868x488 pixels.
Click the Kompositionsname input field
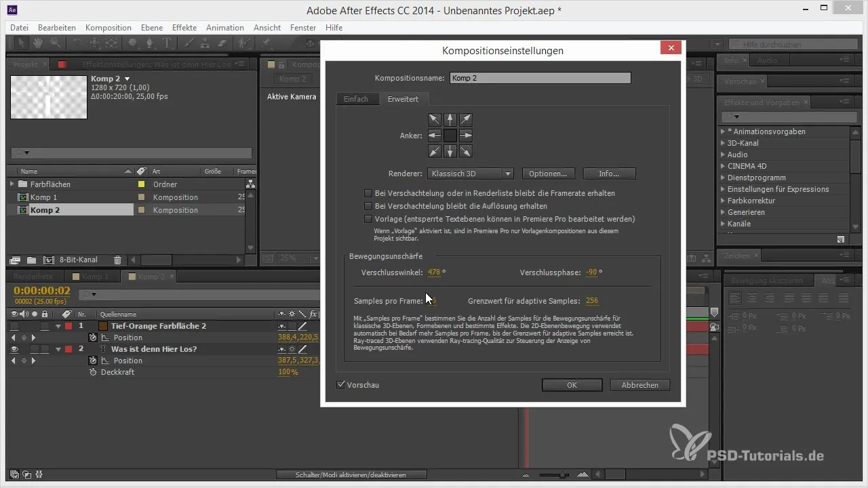tap(539, 78)
